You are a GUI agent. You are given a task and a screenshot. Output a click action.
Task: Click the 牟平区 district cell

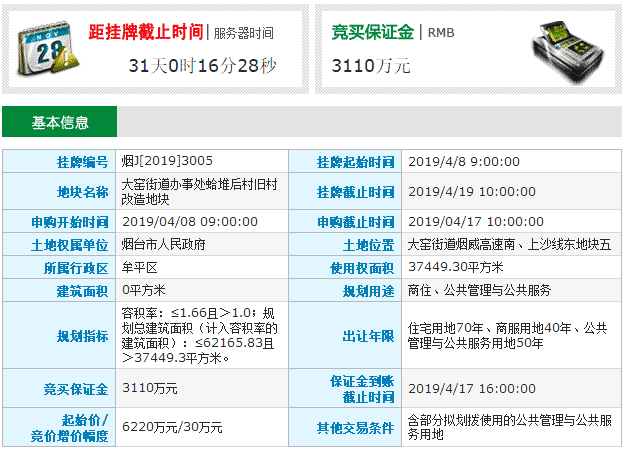click(x=202, y=267)
